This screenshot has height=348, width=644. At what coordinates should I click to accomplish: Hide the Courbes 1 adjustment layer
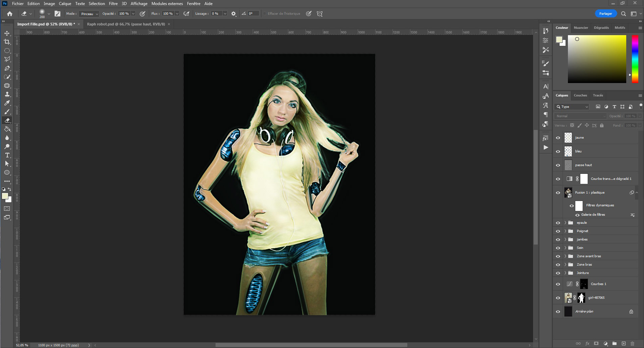pos(558,284)
